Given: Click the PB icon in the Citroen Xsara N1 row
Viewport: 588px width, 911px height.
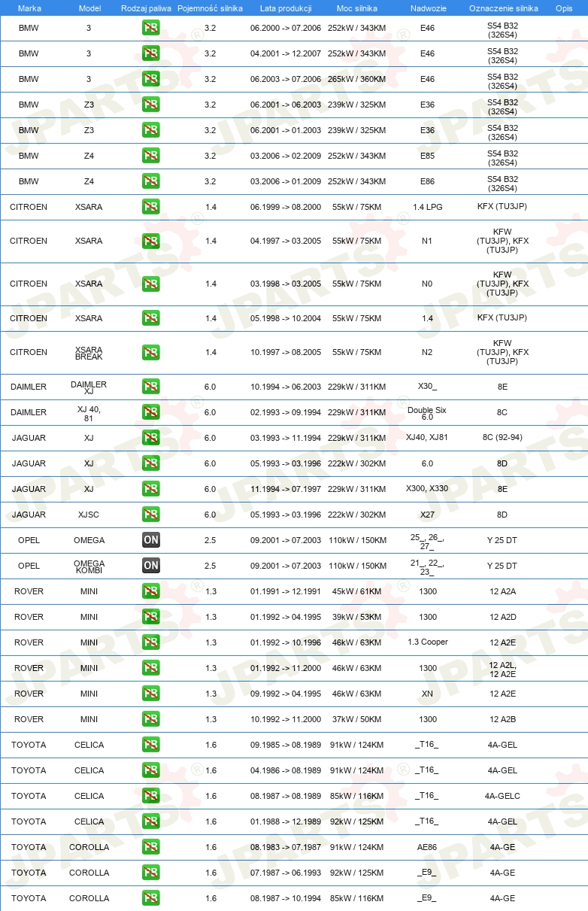Looking at the screenshot, I should coord(150,241).
